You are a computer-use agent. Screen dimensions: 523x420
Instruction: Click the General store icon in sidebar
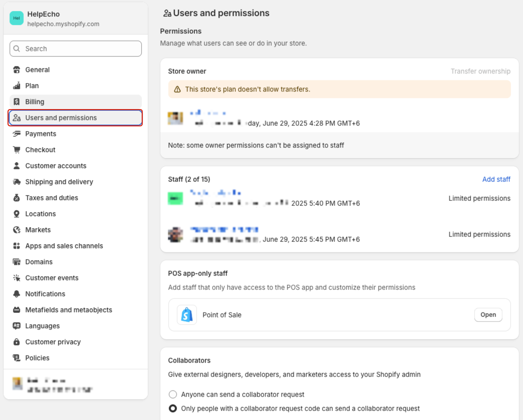(17, 70)
